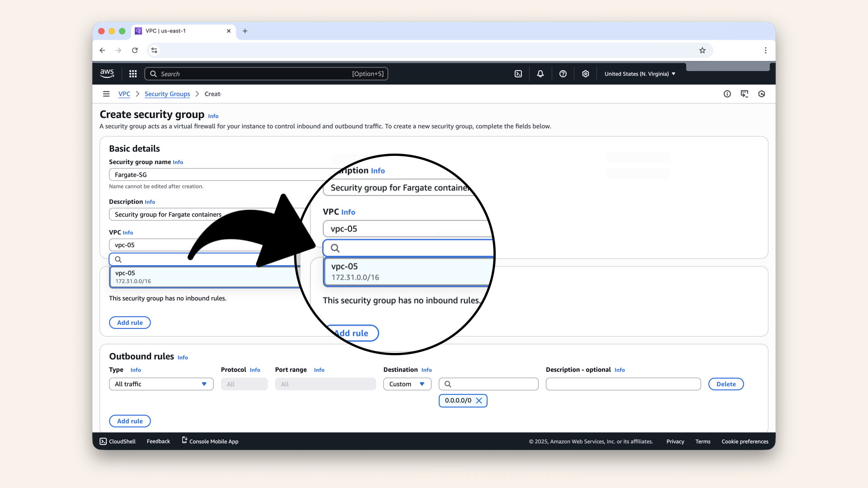Viewport: 868px width, 488px height.
Task: Click the Delete button for the outbound rule
Action: coord(726,384)
